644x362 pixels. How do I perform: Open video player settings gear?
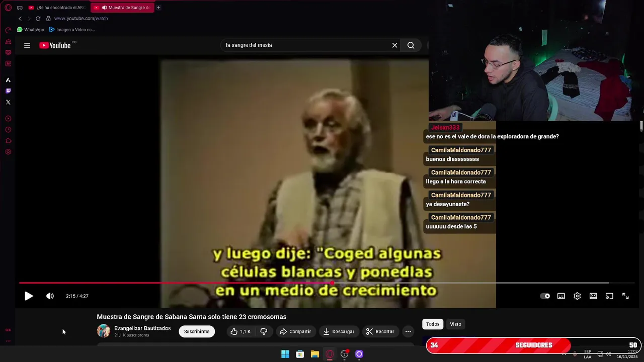pyautogui.click(x=577, y=296)
